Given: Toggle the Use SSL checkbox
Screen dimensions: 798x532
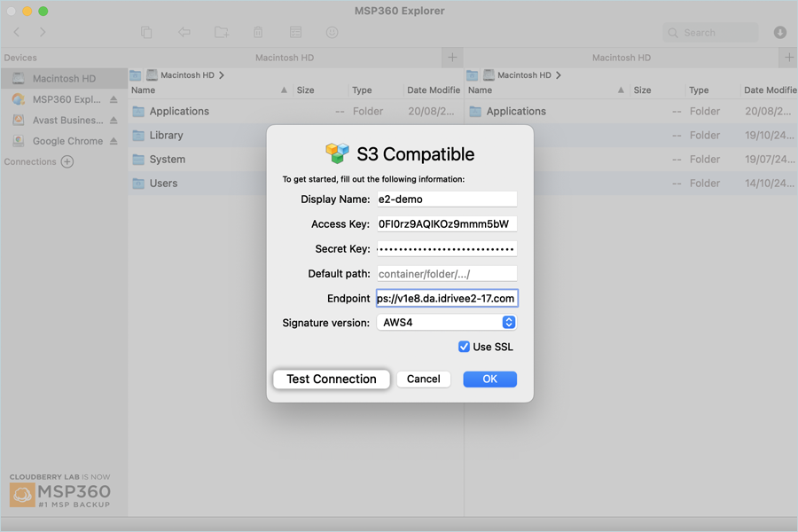Looking at the screenshot, I should 464,347.
